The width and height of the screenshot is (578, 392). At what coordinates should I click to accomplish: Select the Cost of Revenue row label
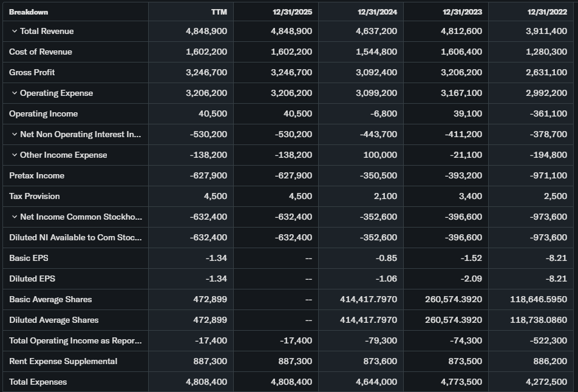coord(41,52)
